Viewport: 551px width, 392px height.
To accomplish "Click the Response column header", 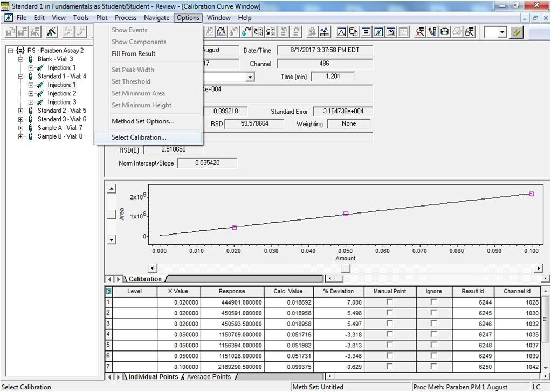I will pyautogui.click(x=232, y=291).
